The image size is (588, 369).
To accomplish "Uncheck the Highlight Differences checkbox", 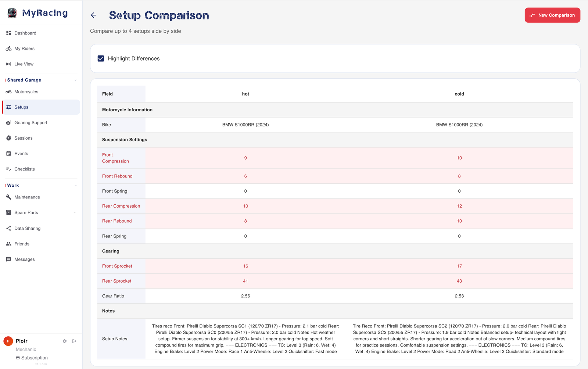I will pyautogui.click(x=101, y=58).
